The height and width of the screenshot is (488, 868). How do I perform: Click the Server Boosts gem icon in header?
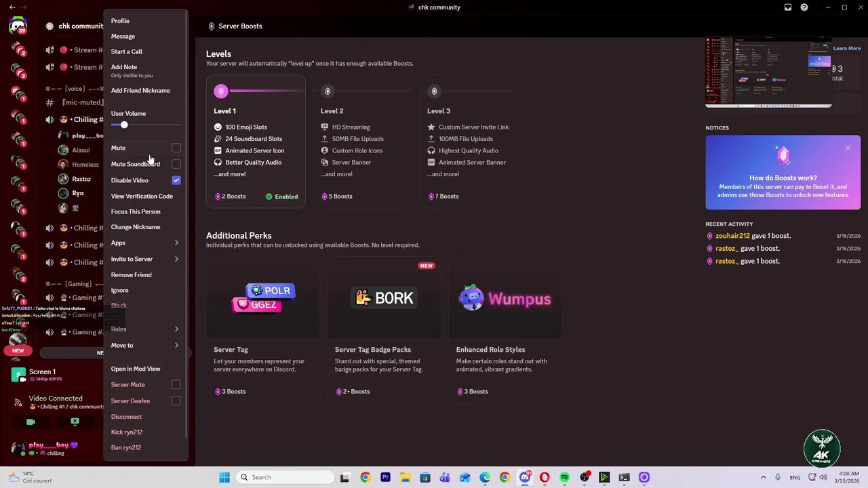pyautogui.click(x=212, y=26)
